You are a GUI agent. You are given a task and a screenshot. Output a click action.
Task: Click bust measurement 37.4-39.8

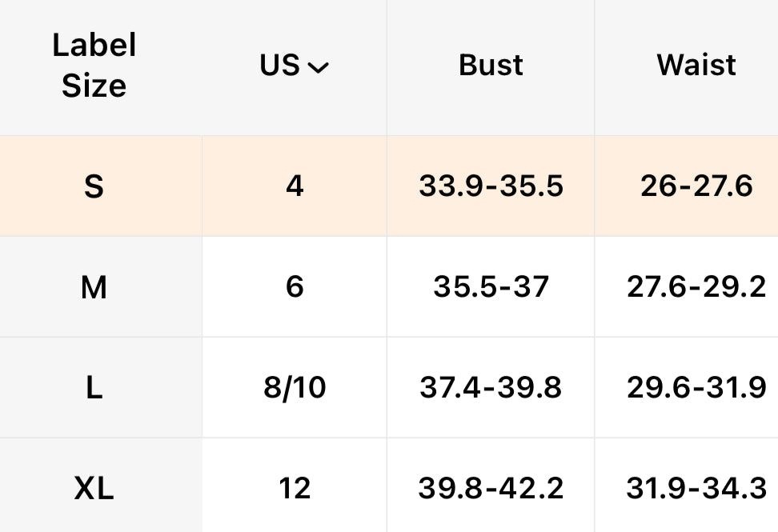[x=491, y=388]
